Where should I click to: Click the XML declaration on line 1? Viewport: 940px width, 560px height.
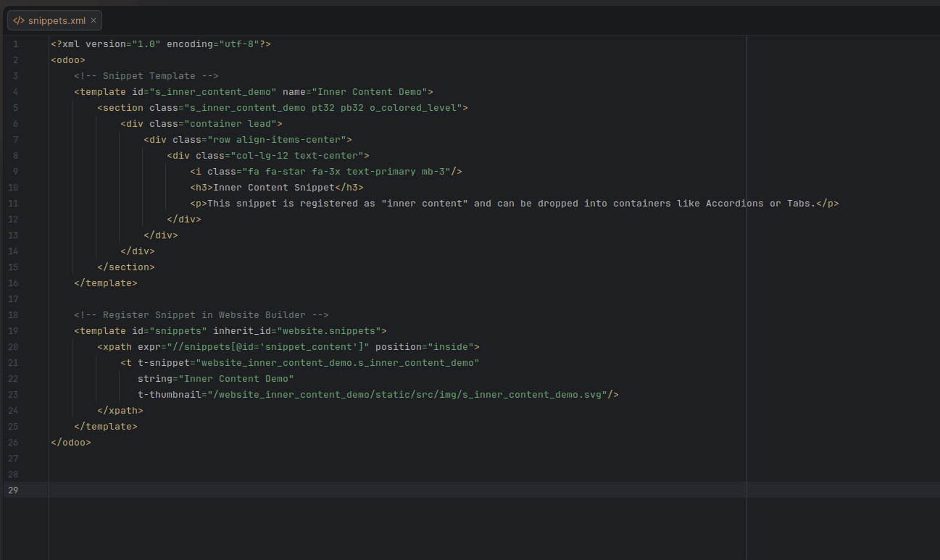coord(161,44)
